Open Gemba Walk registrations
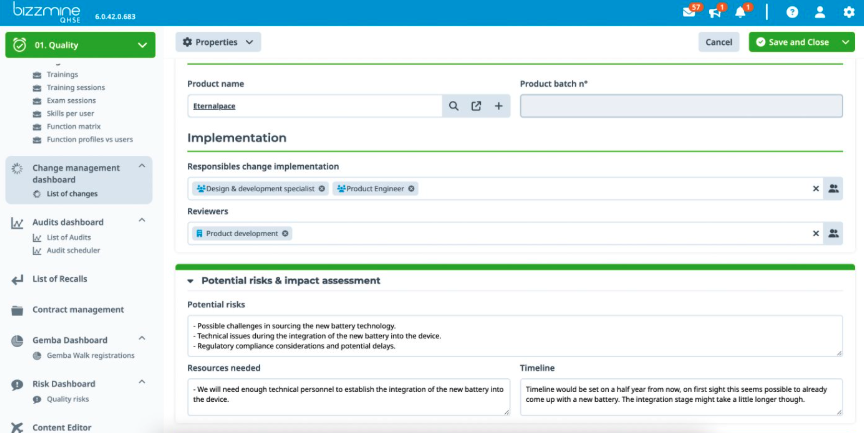The image size is (864, 433). pos(90,356)
